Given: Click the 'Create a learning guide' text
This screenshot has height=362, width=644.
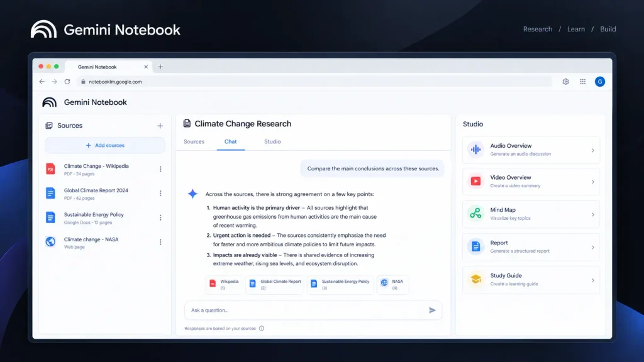Looking at the screenshot, I should pos(514,283).
